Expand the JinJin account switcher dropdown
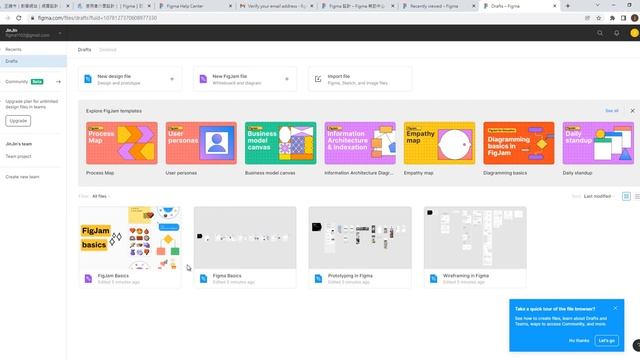The height and width of the screenshot is (360, 640). (60, 33)
